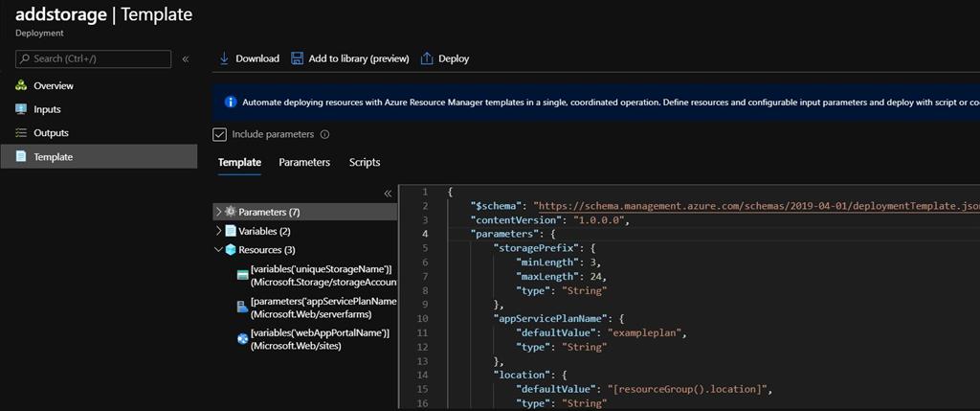The height and width of the screenshot is (411, 980).
Task: Click the web app sites resource icon
Action: pos(242,339)
